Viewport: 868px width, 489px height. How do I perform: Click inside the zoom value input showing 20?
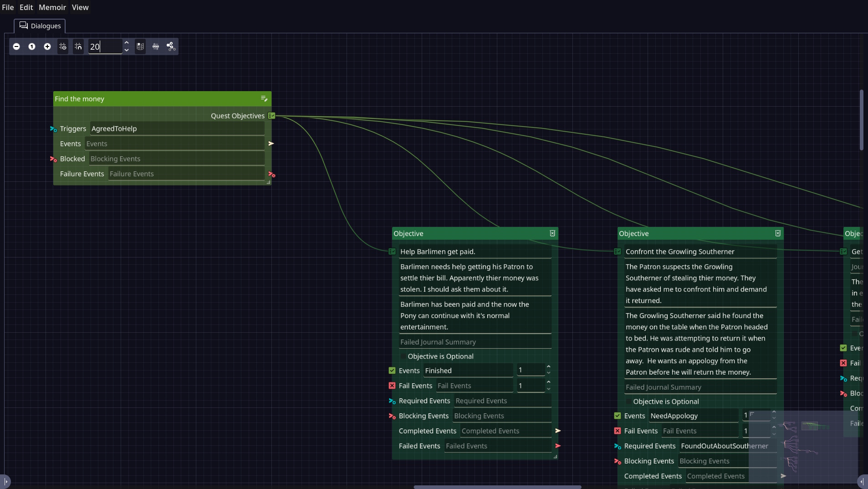pos(105,46)
